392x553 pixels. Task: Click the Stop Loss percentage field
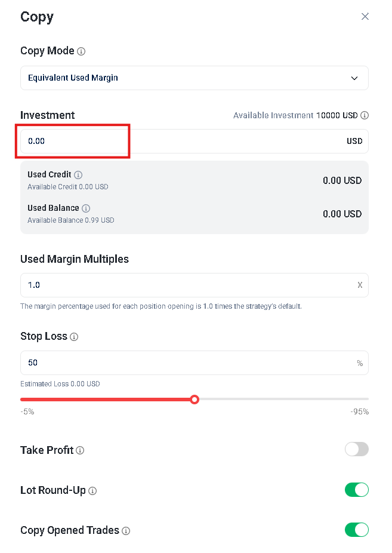click(x=179, y=362)
